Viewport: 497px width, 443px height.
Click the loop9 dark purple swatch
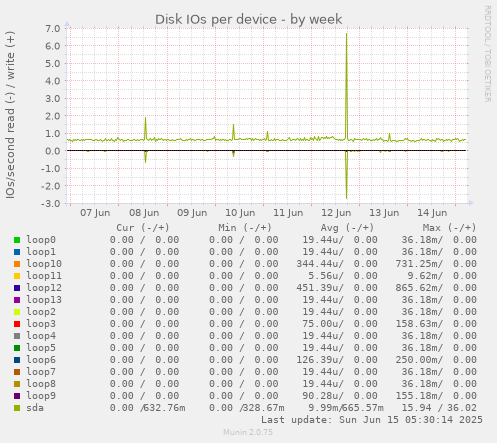pos(17,396)
